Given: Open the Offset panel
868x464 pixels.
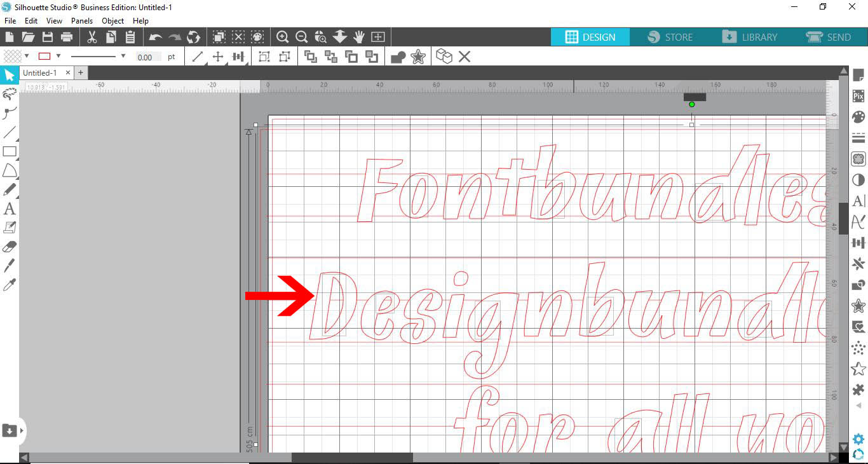Looking at the screenshot, I should click(x=858, y=306).
